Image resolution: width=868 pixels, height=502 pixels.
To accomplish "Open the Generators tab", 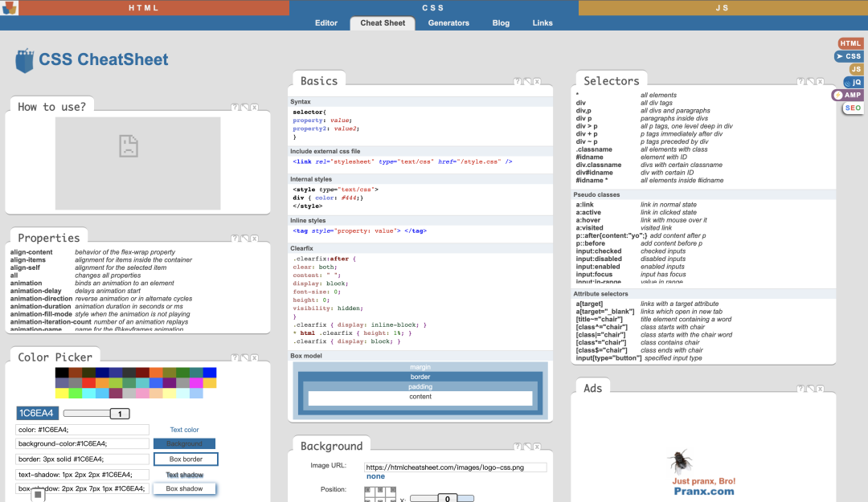I will tap(448, 23).
